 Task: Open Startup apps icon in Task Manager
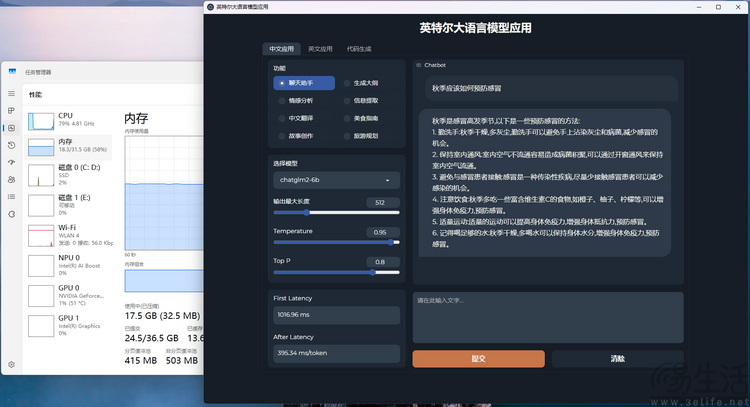(x=11, y=162)
